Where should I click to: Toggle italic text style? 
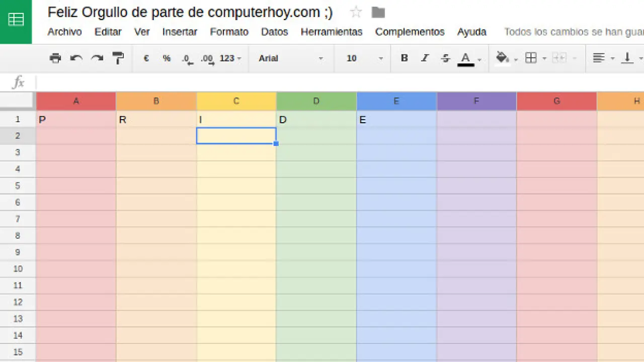click(x=425, y=58)
